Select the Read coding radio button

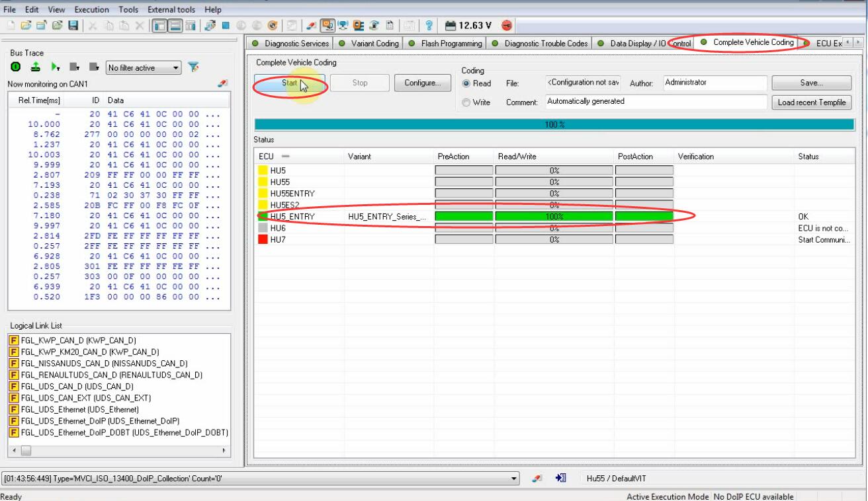click(x=467, y=83)
